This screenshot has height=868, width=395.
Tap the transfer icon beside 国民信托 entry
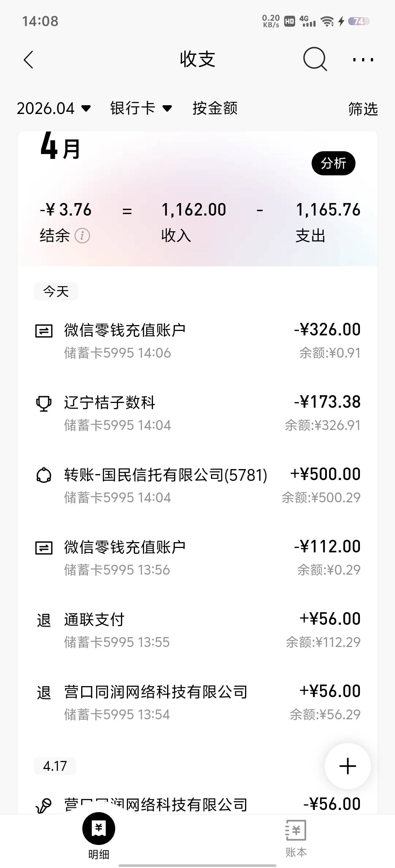coord(44,475)
